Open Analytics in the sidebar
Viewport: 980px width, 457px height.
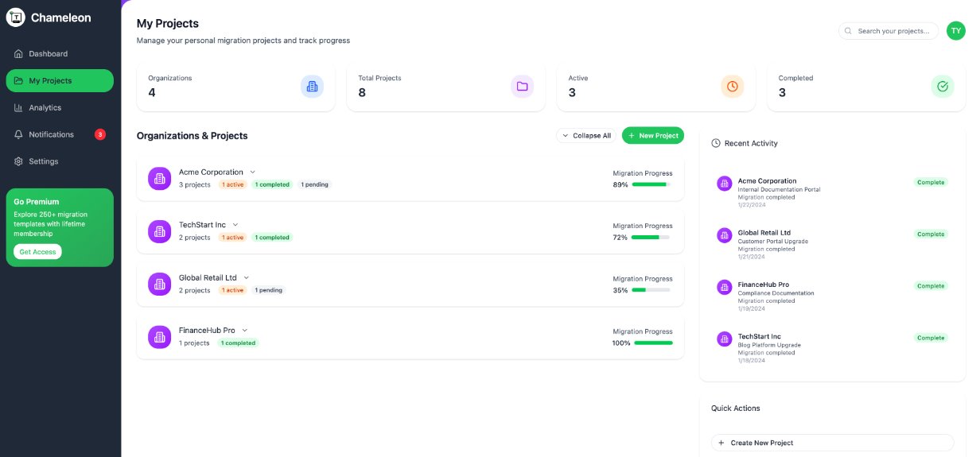point(45,107)
